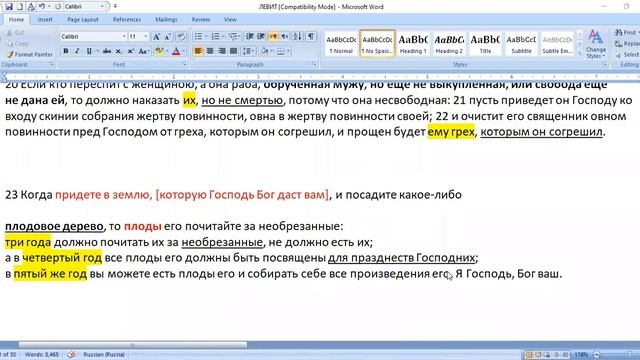Click the Find button

pyautogui.click(x=627, y=33)
